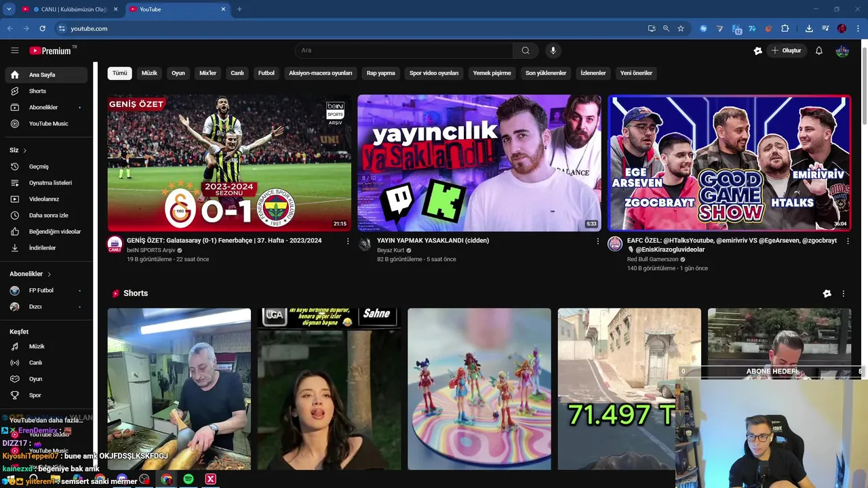The width and height of the screenshot is (868, 488).
Task: Reload the page in Chrome
Action: point(43,28)
